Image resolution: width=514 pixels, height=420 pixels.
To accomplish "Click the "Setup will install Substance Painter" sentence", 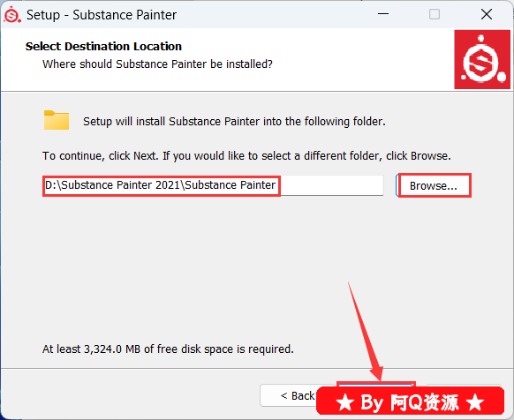I will (x=234, y=122).
